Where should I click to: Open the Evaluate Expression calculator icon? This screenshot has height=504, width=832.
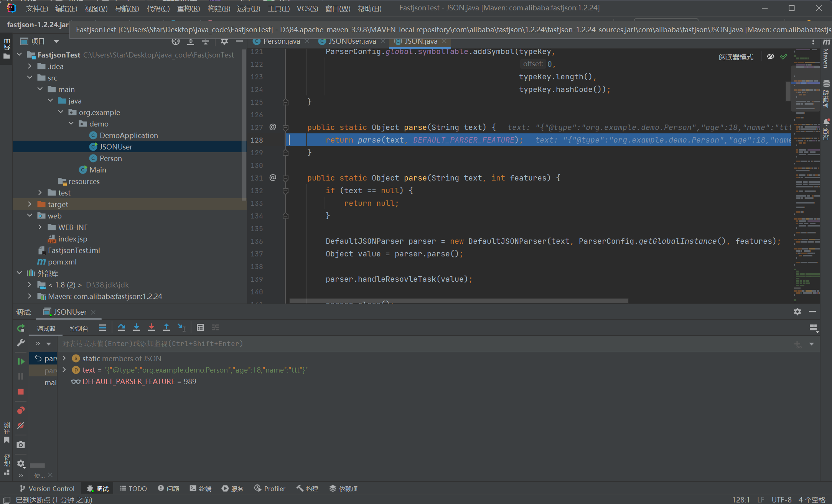click(200, 327)
